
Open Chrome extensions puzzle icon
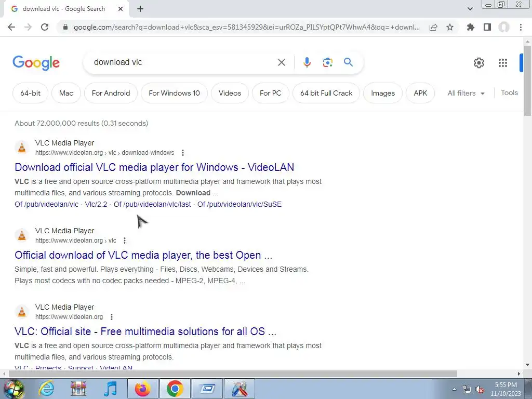click(x=470, y=27)
